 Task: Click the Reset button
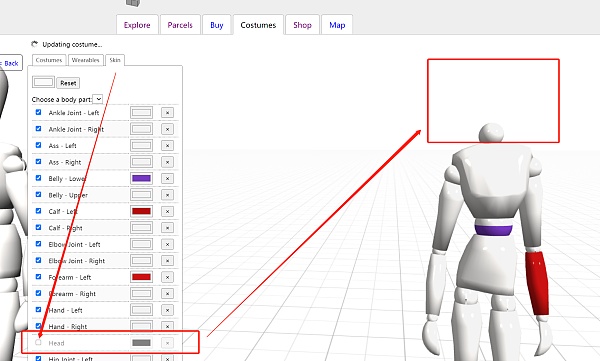(x=68, y=83)
